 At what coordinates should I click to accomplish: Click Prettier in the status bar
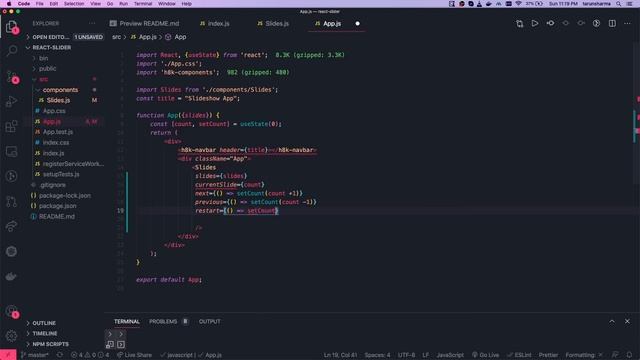[x=548, y=355]
